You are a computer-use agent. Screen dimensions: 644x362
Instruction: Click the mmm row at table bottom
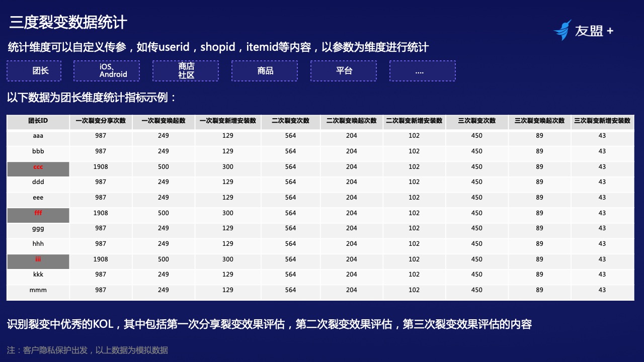pyautogui.click(x=38, y=290)
